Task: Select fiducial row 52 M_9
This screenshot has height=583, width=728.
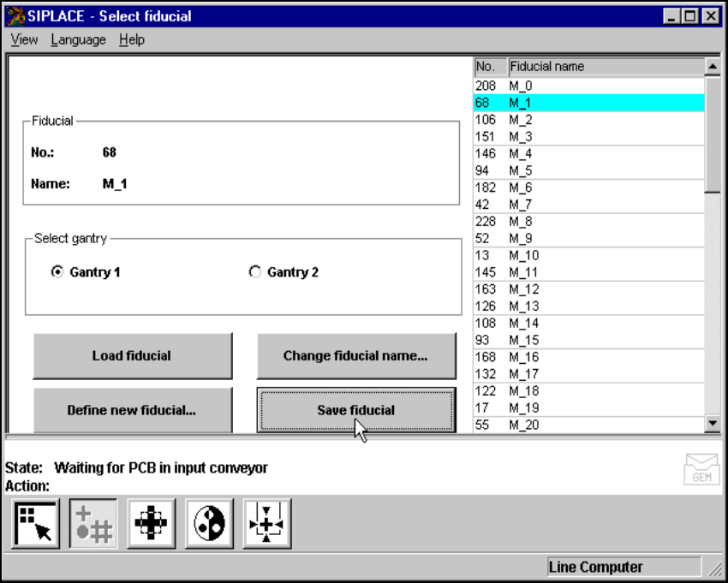Action: pyautogui.click(x=588, y=238)
